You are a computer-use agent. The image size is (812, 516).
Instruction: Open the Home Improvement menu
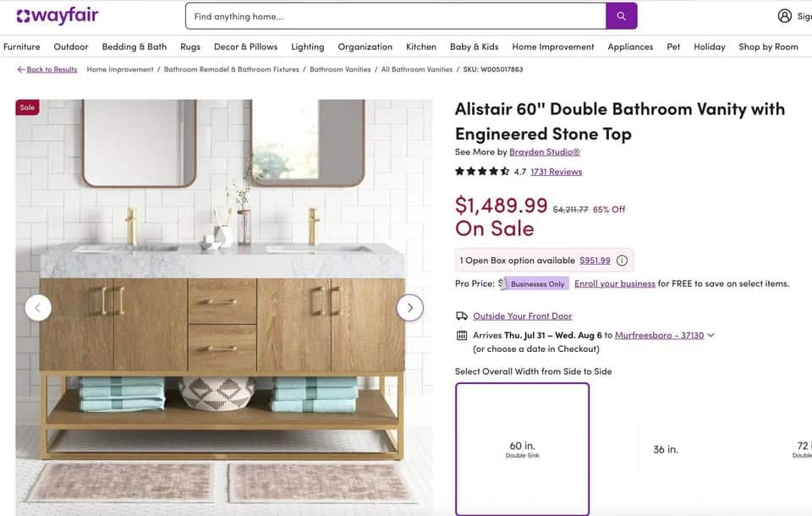553,47
